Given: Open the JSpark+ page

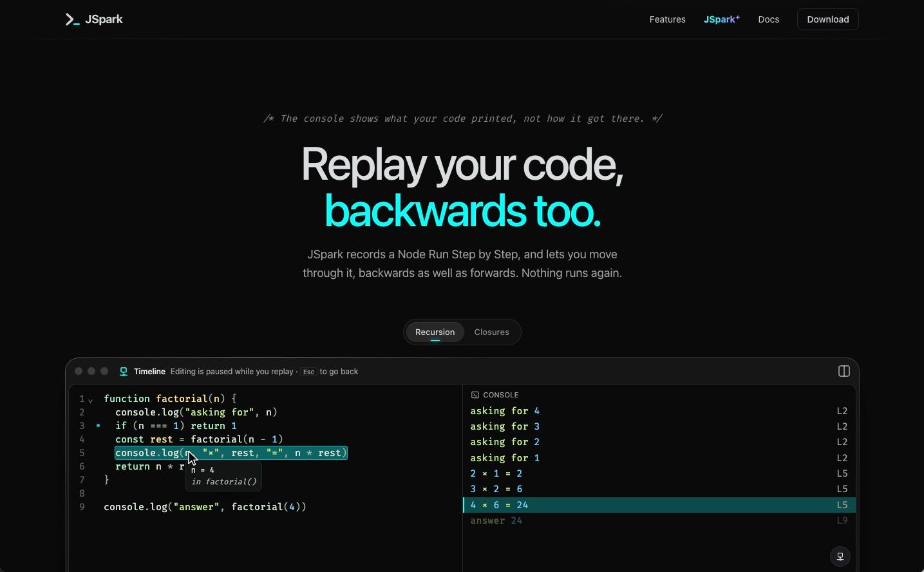Looking at the screenshot, I should [x=721, y=19].
